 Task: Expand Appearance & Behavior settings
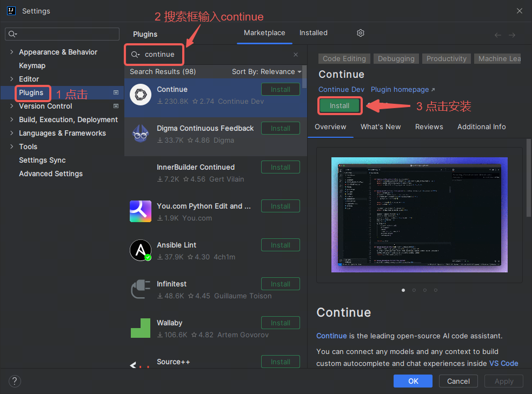(12, 52)
